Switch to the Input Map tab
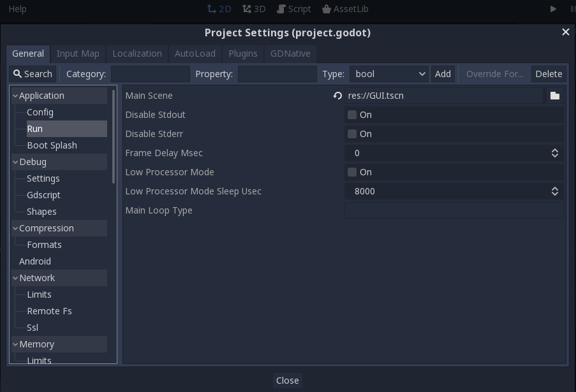The width and height of the screenshot is (576, 392). (x=78, y=54)
